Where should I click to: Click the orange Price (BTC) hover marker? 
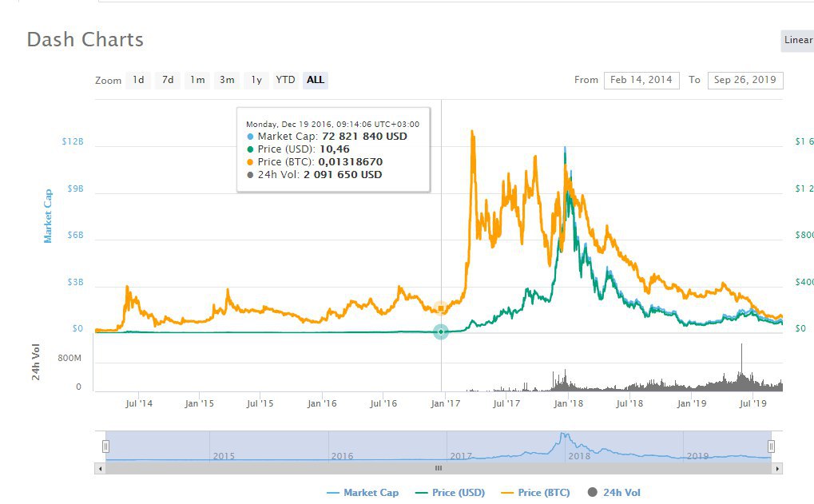tap(441, 308)
